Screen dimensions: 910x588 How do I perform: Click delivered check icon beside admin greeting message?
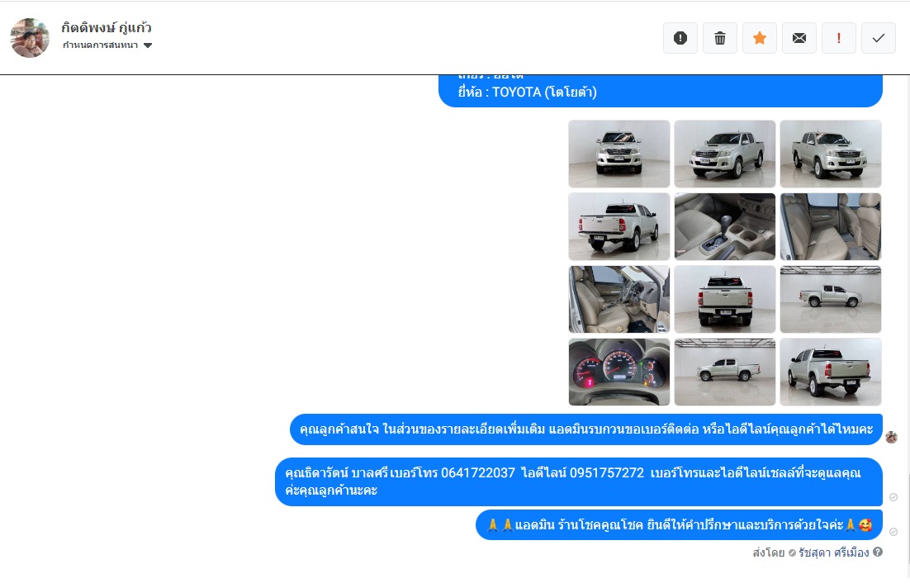893,532
